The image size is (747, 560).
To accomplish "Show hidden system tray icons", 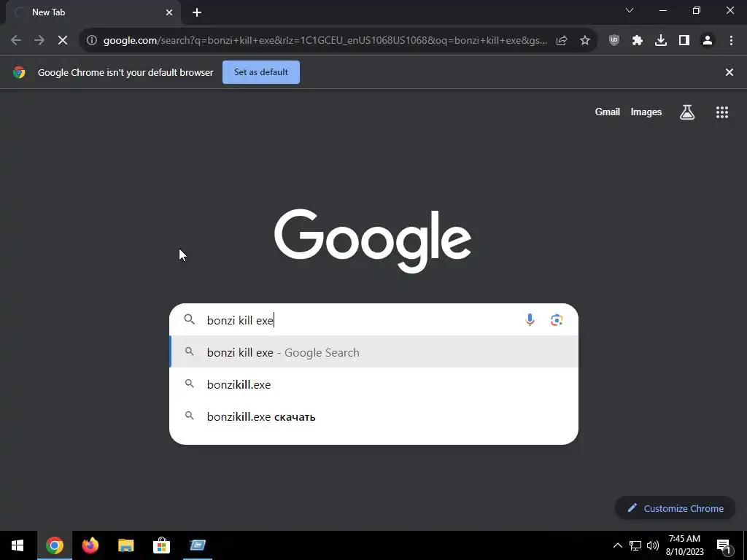I will click(617, 545).
